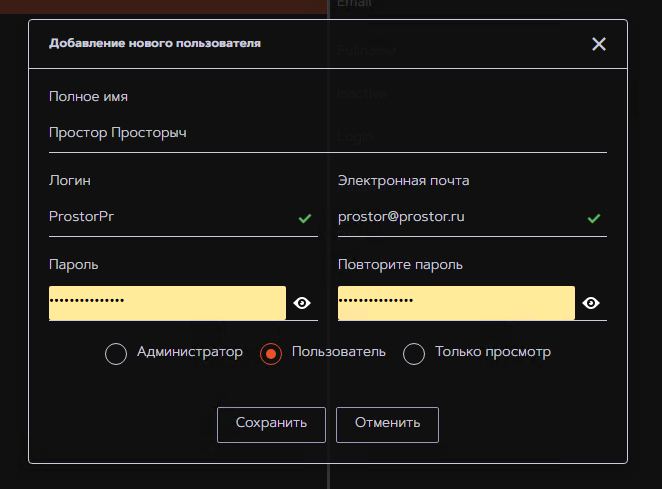Viewport: 662px width, 489px height.
Task: Click the green checkmark beside ProstorPr login
Action: pyautogui.click(x=305, y=217)
